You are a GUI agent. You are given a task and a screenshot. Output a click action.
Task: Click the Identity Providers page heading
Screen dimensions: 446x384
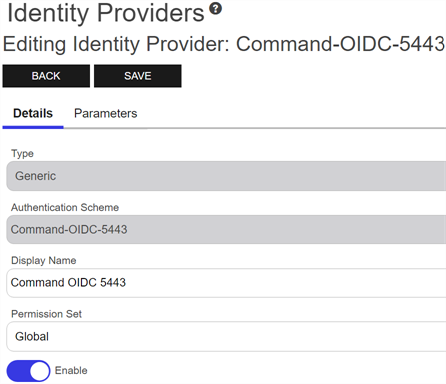coord(106,13)
